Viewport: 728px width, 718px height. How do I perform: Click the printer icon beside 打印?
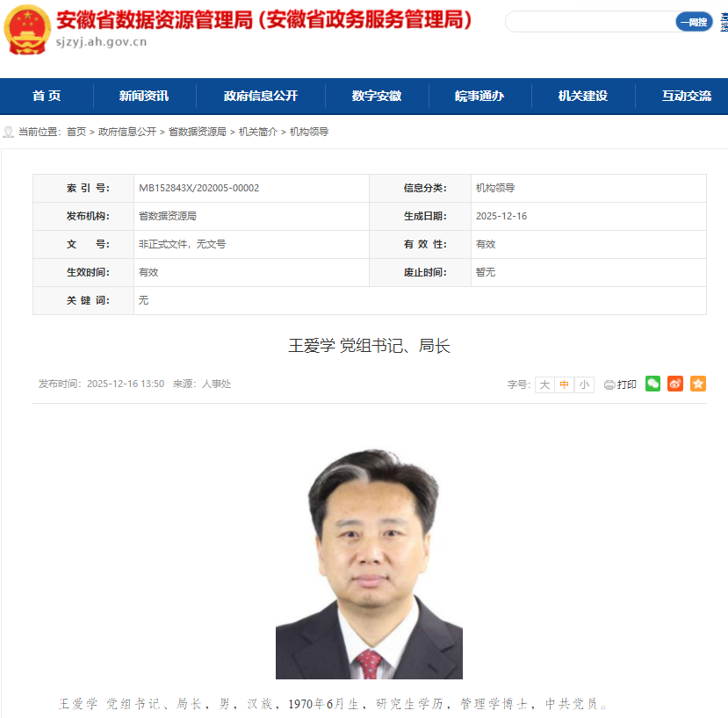tap(609, 384)
